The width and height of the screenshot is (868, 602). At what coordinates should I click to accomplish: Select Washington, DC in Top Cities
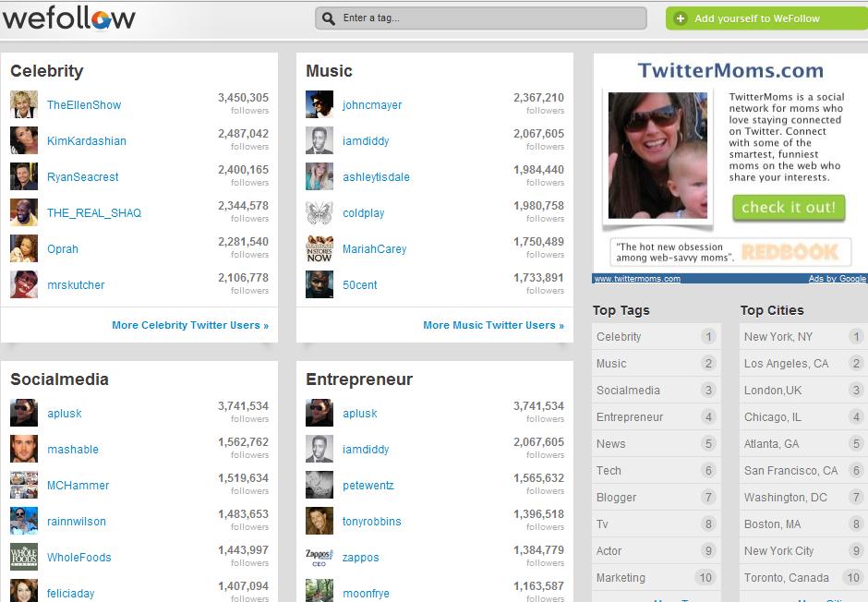(803, 498)
